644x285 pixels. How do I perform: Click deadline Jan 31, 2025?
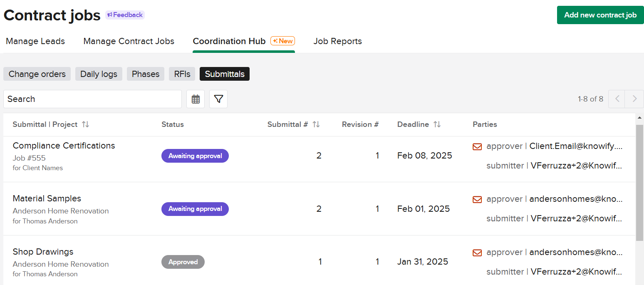click(x=423, y=262)
